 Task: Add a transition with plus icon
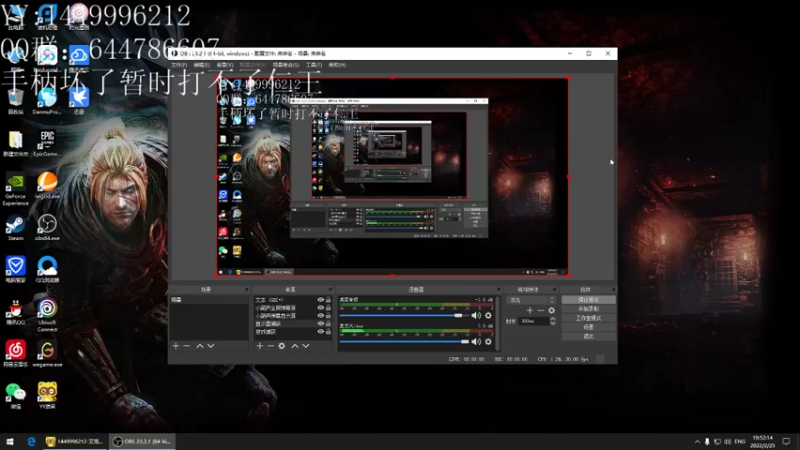click(530, 310)
